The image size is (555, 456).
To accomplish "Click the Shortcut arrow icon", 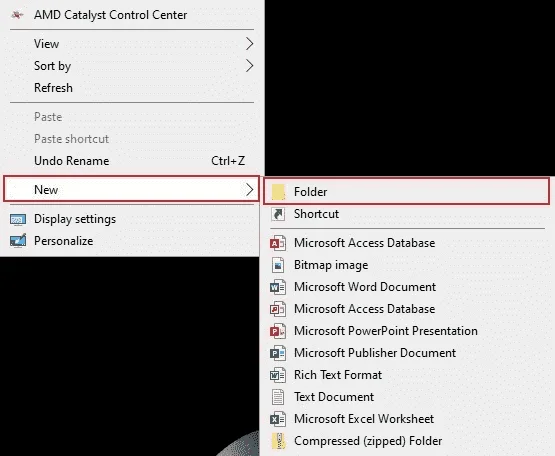I will pos(278,214).
